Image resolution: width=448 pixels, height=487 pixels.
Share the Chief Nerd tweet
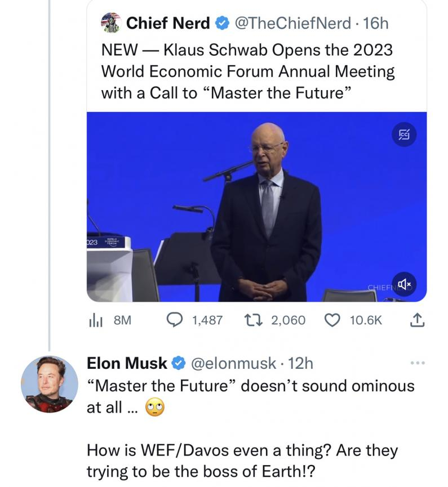click(x=415, y=320)
